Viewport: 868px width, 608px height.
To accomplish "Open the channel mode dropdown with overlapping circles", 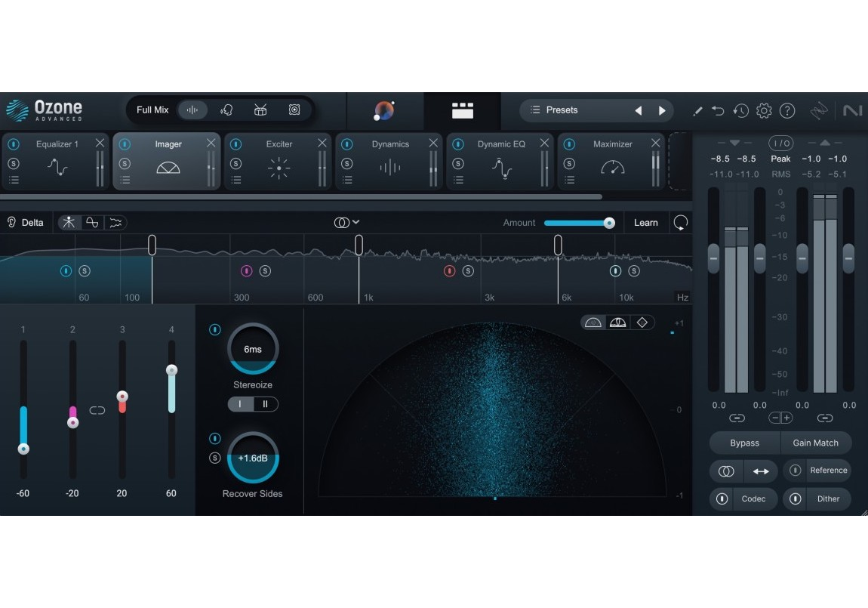I will coord(347,223).
